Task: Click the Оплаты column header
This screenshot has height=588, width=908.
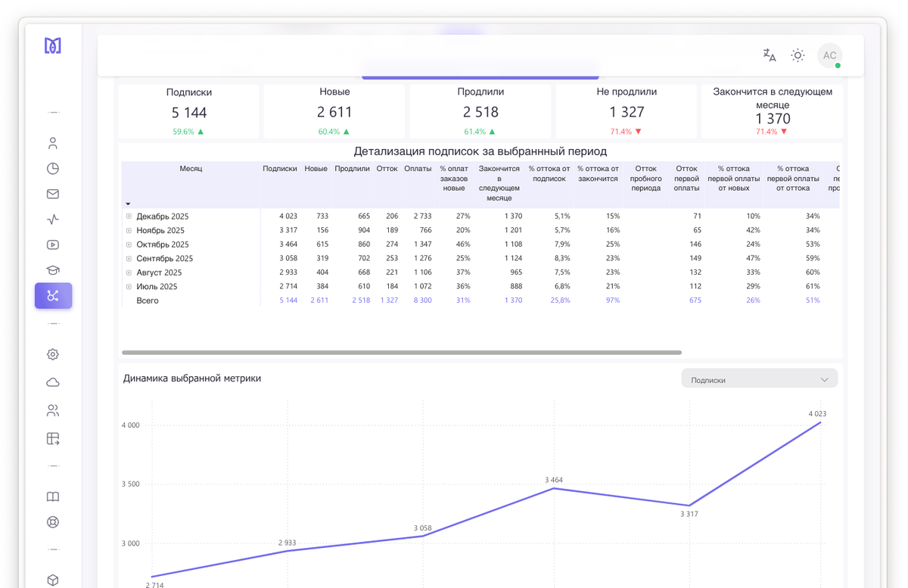Action: coord(418,169)
